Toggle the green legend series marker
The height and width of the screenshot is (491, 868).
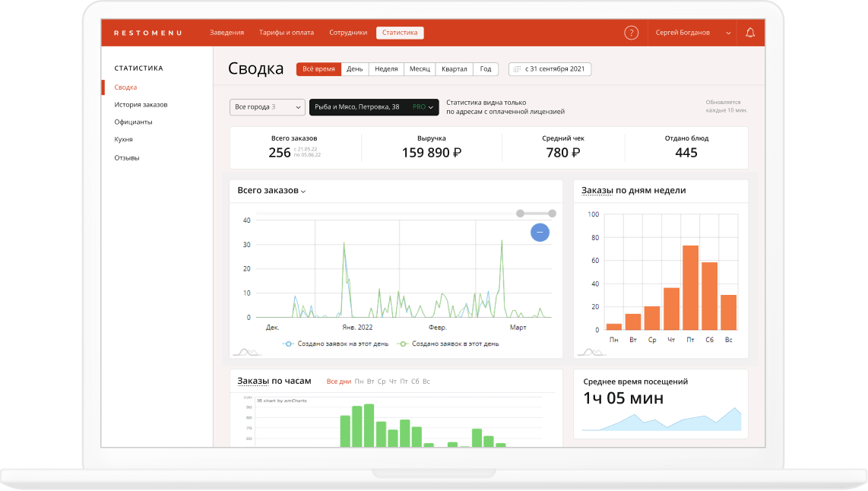[403, 344]
